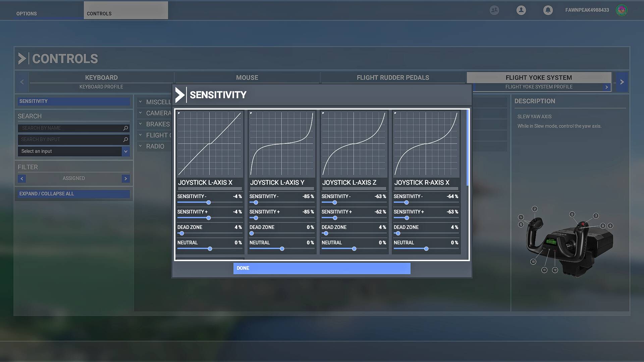
Task: Click the Joystick L-Axis X curve graph
Action: coord(210,143)
